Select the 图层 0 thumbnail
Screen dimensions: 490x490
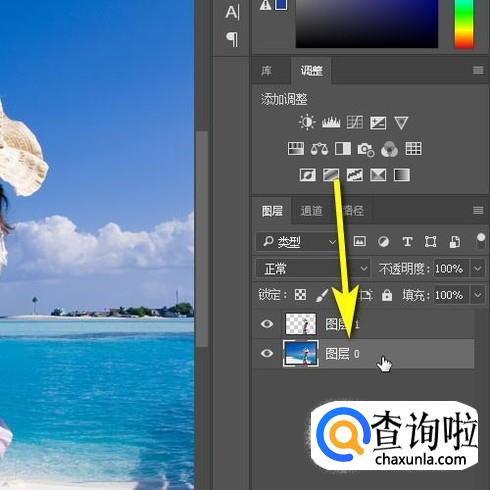pos(301,353)
